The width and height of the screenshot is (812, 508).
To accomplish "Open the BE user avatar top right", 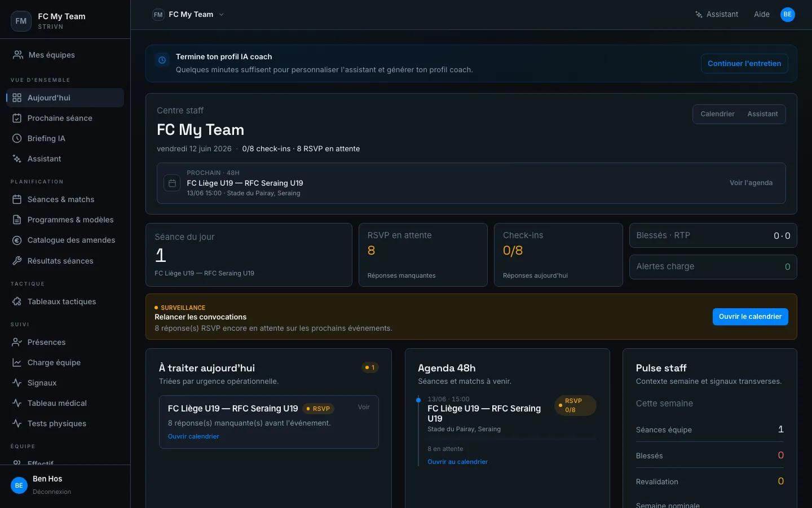I will [788, 15].
